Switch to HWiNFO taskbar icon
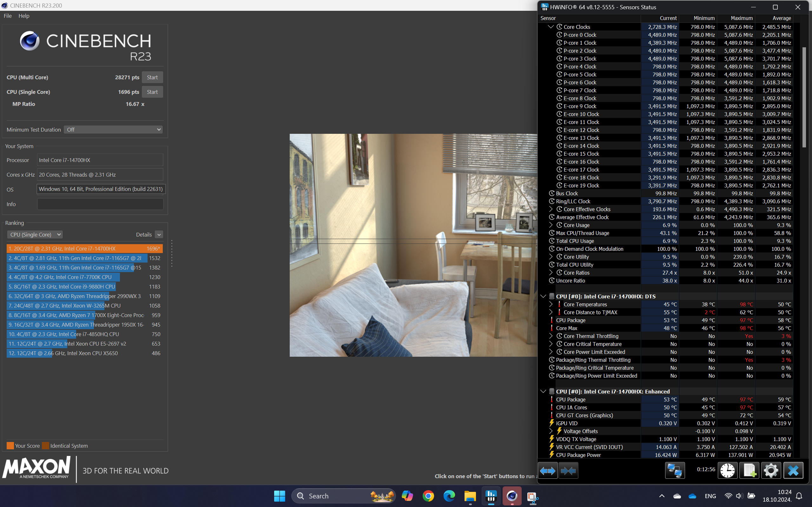 [491, 496]
